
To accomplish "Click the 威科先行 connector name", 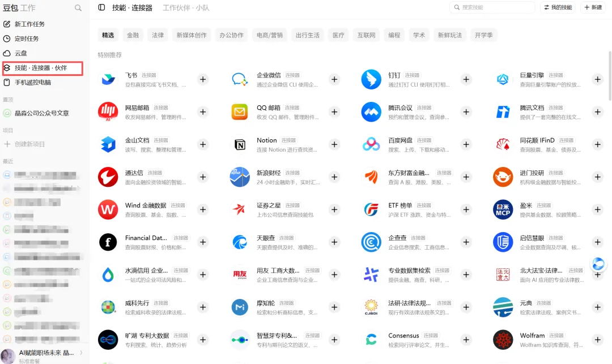I will click(137, 303).
